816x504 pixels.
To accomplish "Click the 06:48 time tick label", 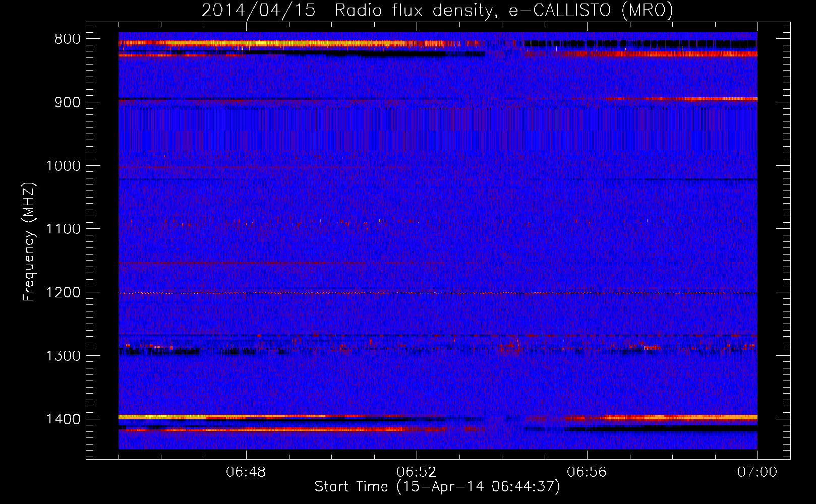I will click(x=246, y=472).
